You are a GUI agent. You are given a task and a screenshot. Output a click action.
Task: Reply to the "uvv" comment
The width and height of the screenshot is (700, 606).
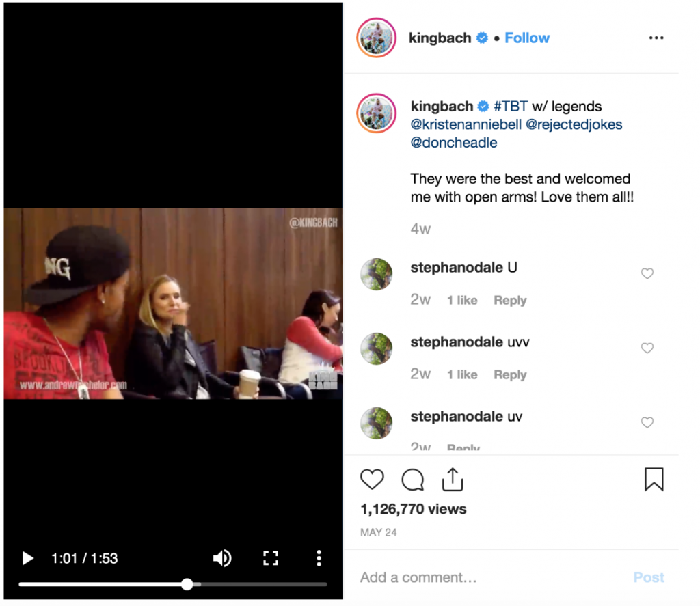point(510,374)
